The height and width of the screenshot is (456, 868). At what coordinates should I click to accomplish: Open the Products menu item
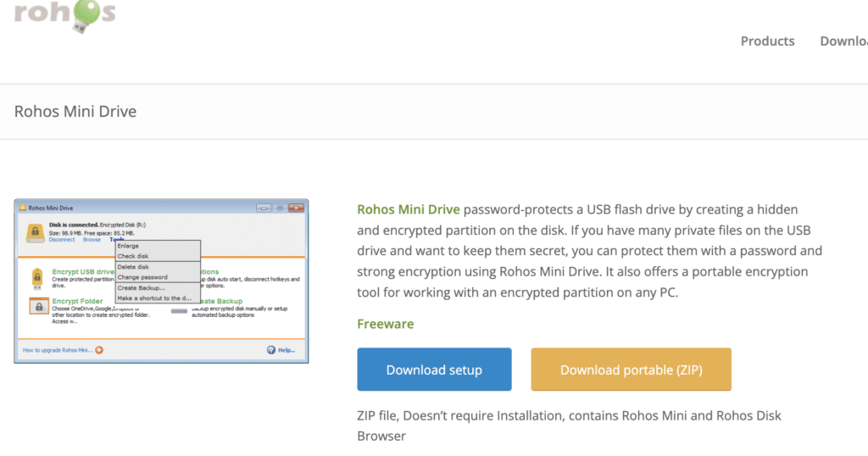click(767, 41)
